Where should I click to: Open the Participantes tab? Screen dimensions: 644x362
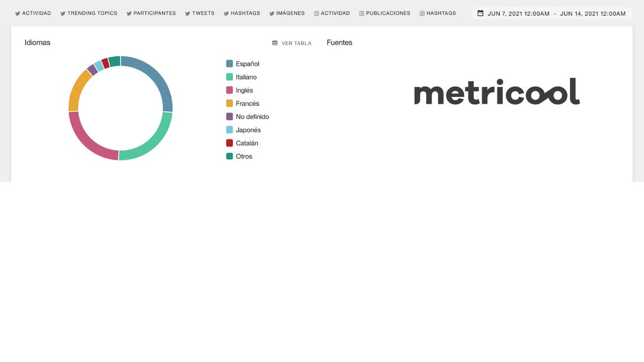[151, 13]
